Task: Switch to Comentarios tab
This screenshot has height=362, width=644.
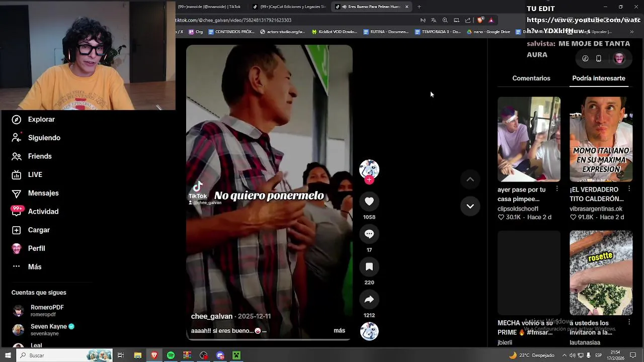Action: [x=531, y=78]
